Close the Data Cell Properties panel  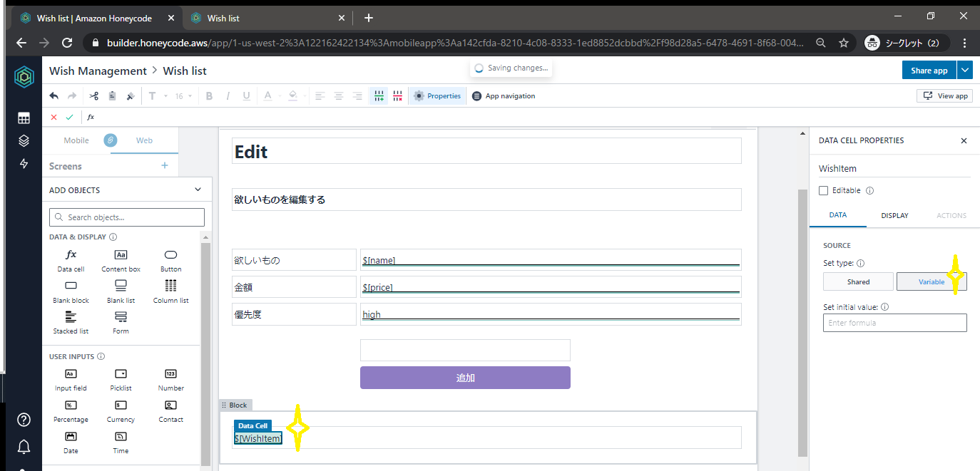[x=964, y=141]
